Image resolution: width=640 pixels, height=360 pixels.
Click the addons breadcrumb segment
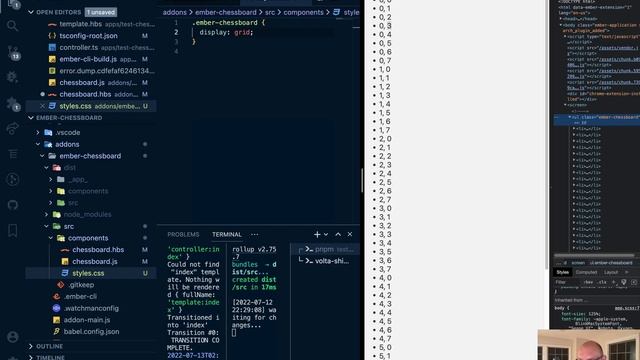(x=174, y=12)
